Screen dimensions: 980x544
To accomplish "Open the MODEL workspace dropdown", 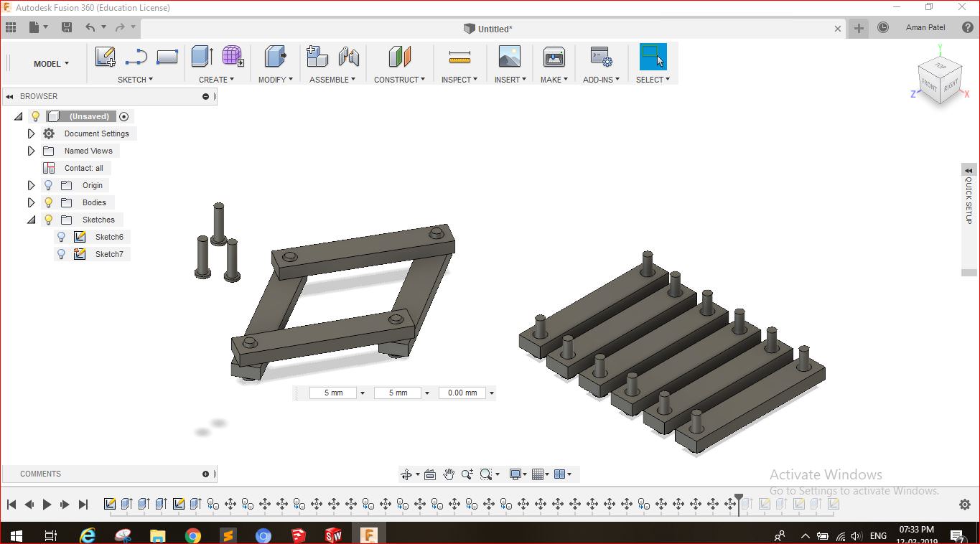I will [x=51, y=64].
